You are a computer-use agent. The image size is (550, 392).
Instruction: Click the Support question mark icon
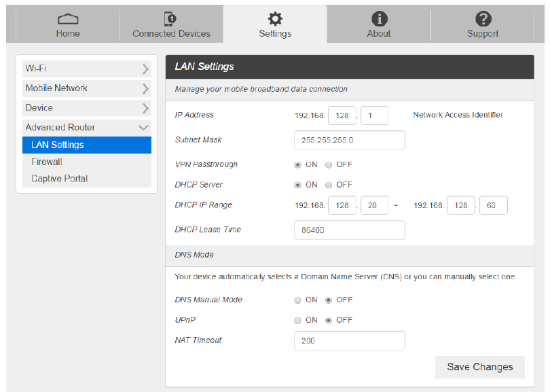click(483, 19)
